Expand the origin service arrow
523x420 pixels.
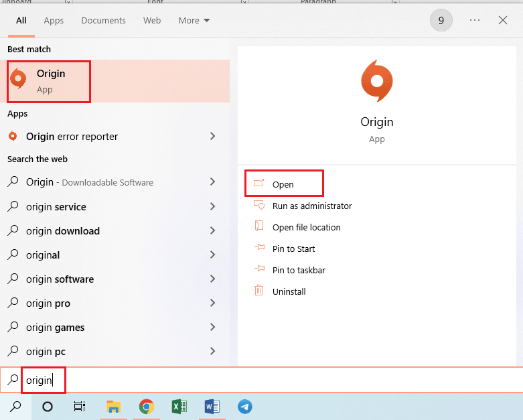click(x=212, y=206)
